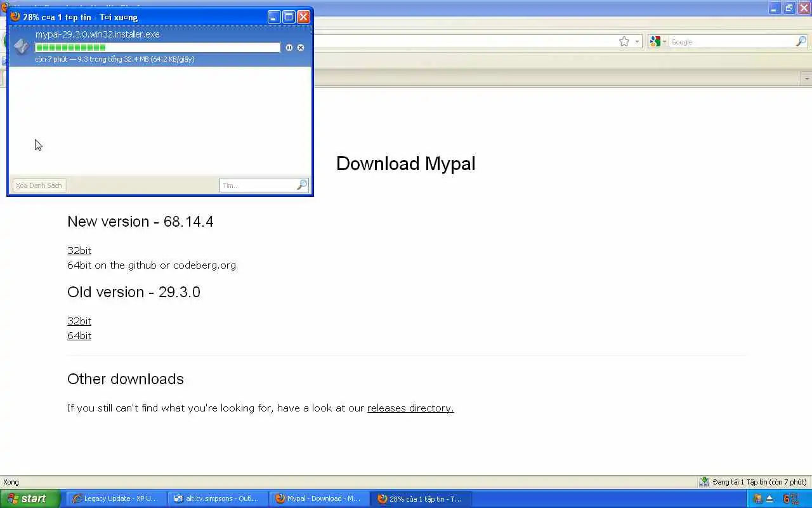
Task: Click the 'Other downloads' heading
Action: (126, 379)
